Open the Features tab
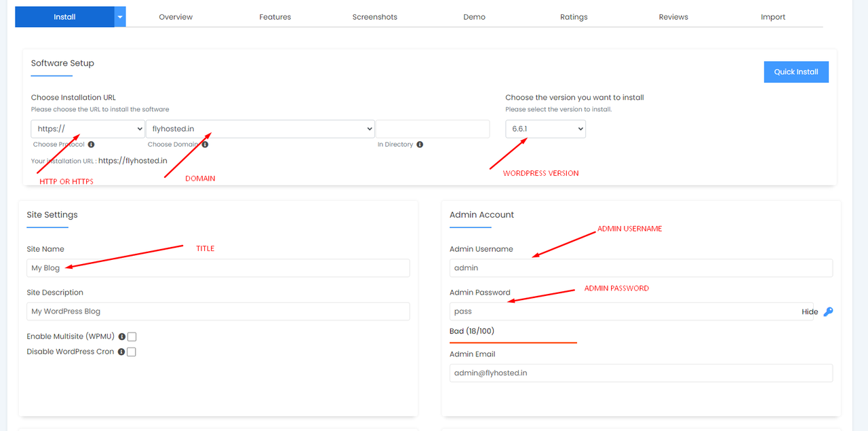868x431 pixels. (275, 17)
